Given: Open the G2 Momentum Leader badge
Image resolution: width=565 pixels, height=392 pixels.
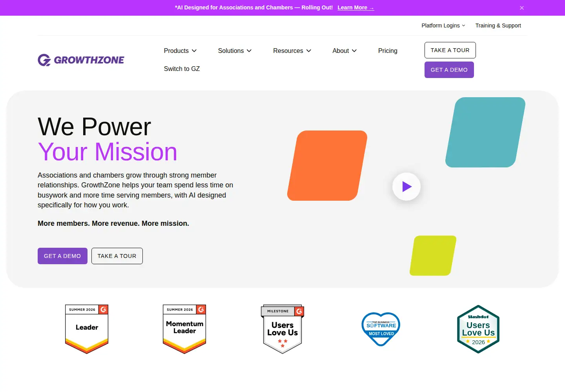Looking at the screenshot, I should (184, 329).
